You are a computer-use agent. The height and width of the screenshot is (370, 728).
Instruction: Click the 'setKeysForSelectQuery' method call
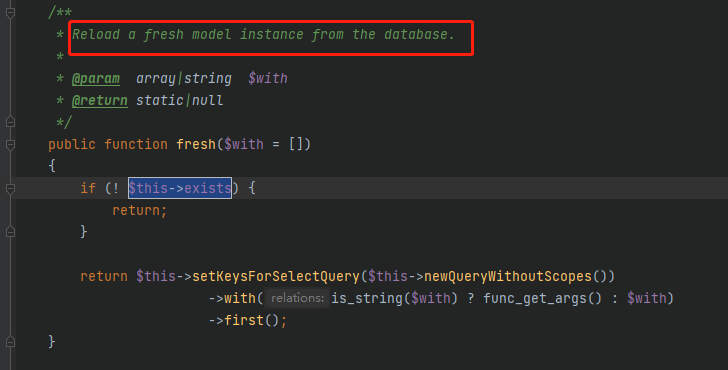tap(276, 276)
